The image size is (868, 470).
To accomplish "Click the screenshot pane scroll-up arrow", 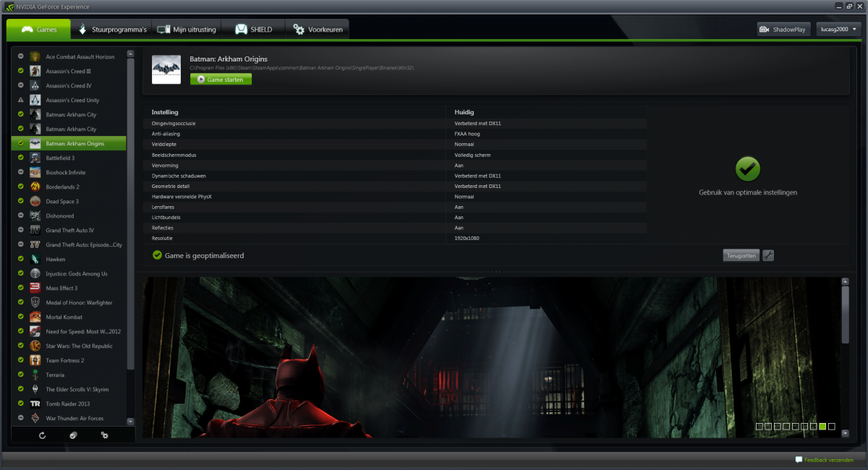I will tap(846, 281).
